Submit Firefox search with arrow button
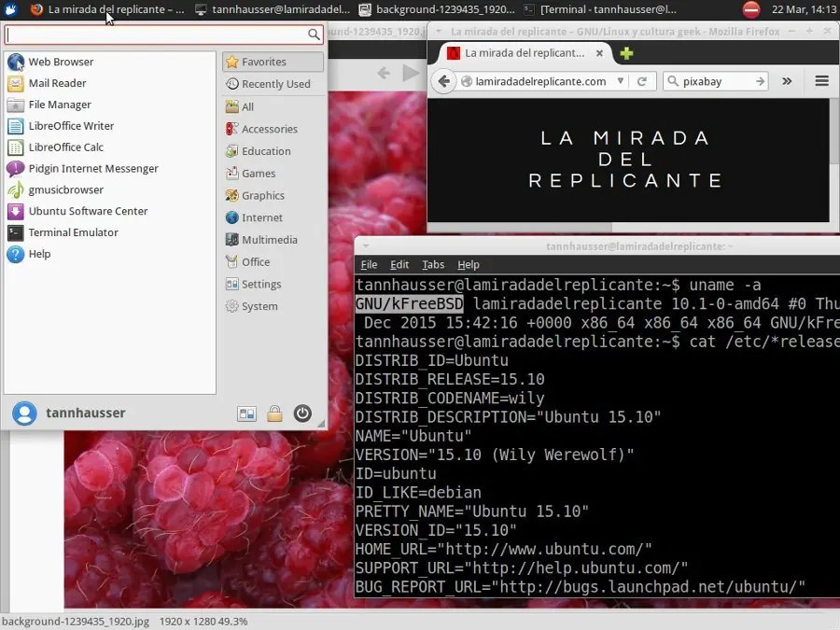The image size is (840, 630). point(760,81)
